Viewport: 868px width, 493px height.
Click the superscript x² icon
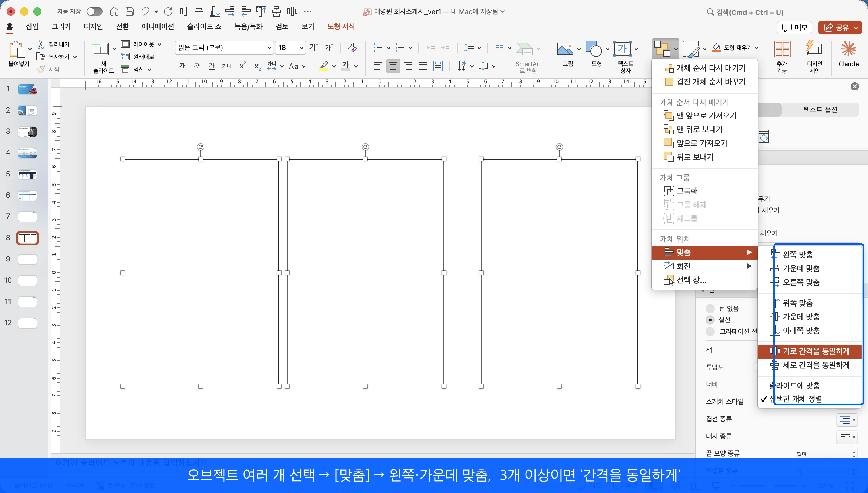pyautogui.click(x=242, y=66)
